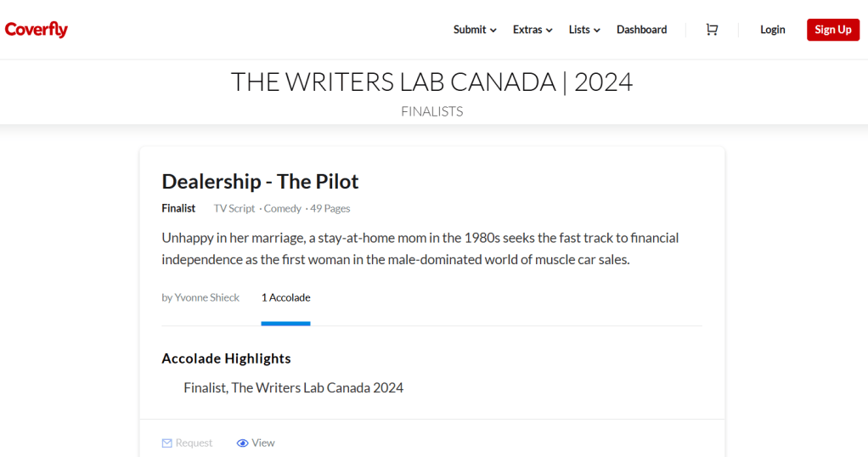This screenshot has height=457, width=868.
Task: Click the envelope icon beside Request
Action: coord(167,443)
